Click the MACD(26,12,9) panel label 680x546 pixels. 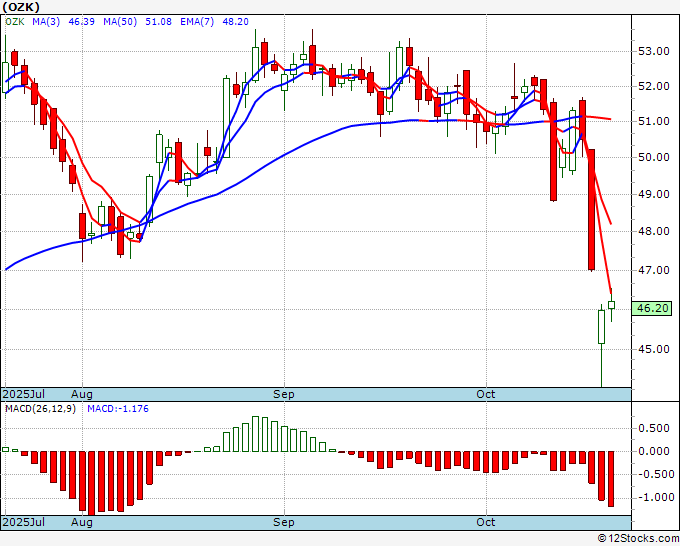tap(40, 409)
